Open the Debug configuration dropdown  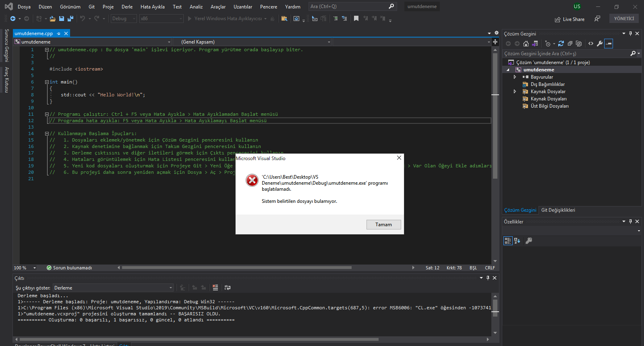pos(124,19)
